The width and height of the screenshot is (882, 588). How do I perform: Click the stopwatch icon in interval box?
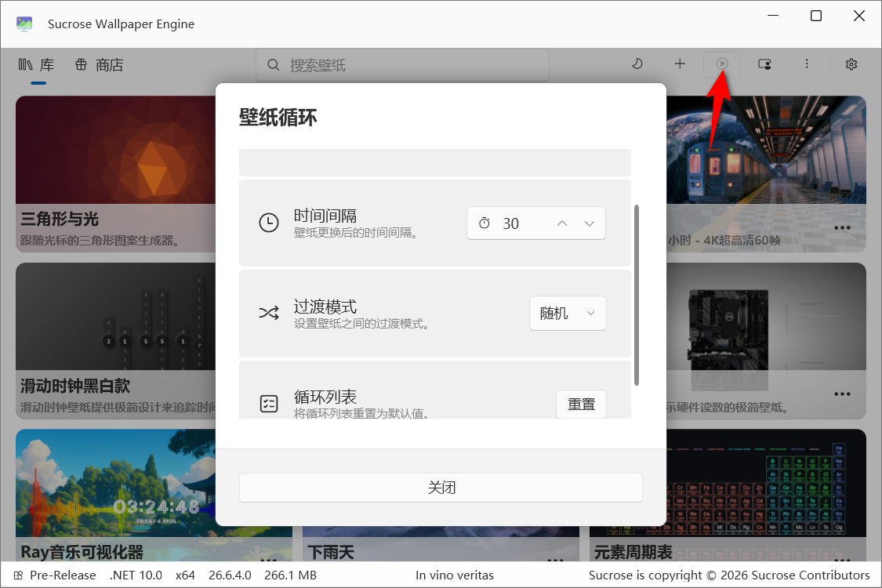tap(485, 223)
